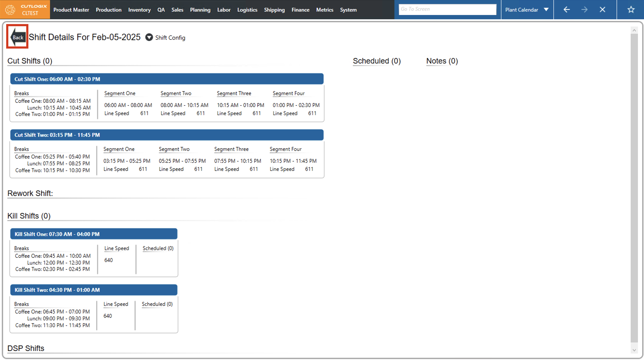Click the scrollbar up arrow
644x360 pixels.
click(634, 30)
